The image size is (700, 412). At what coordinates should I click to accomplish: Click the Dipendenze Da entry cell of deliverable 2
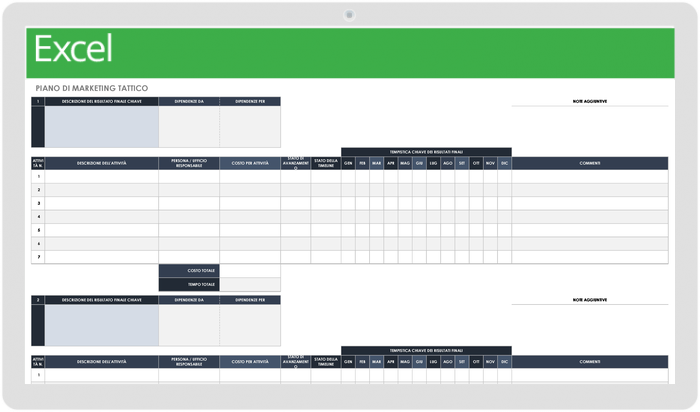189,325
